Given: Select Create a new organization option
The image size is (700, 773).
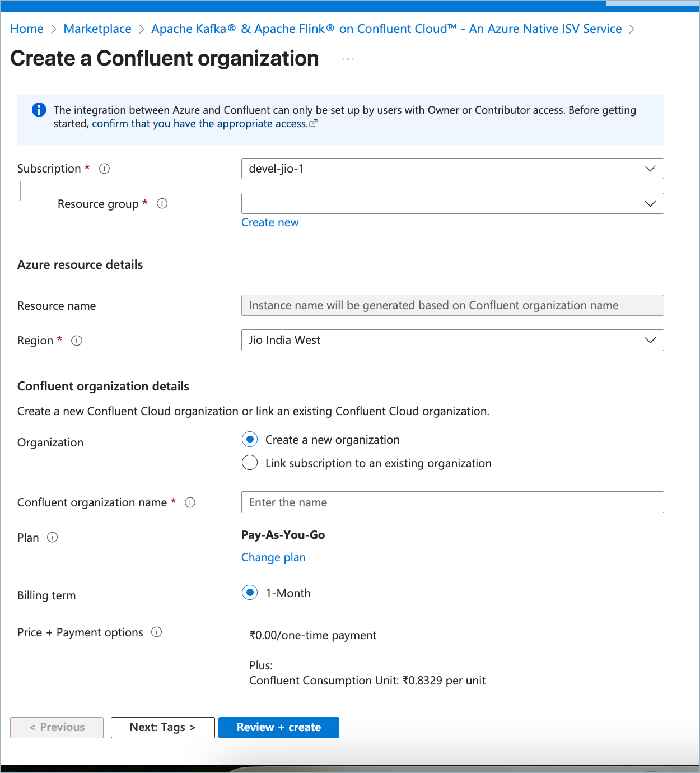Looking at the screenshot, I should (x=250, y=440).
